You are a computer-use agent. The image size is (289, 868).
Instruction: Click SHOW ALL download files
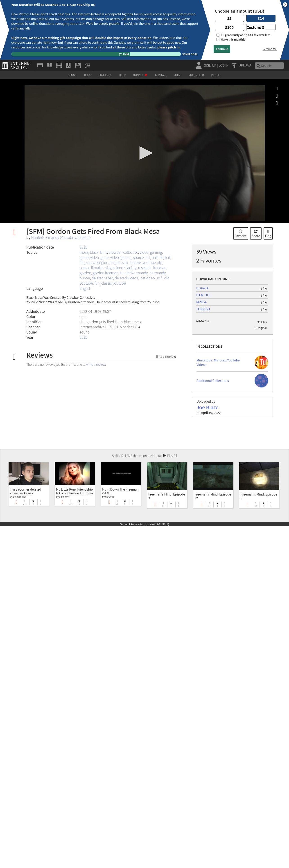point(203,321)
